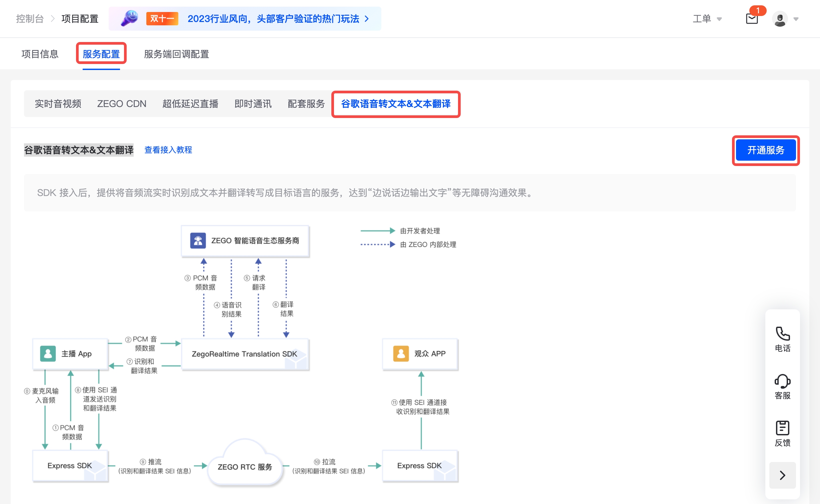Click the ZEGO service provider icon
This screenshot has height=504, width=820.
(198, 240)
